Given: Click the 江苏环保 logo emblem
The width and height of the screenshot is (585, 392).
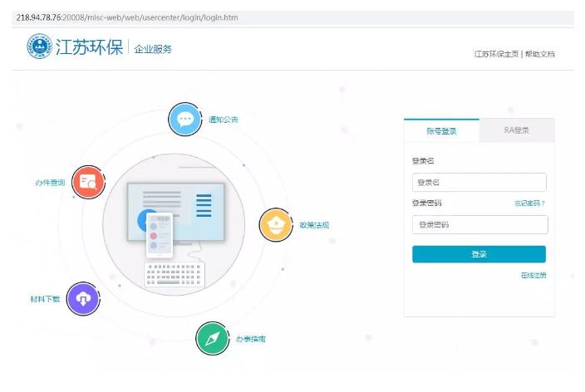Looking at the screenshot, I should (x=38, y=47).
